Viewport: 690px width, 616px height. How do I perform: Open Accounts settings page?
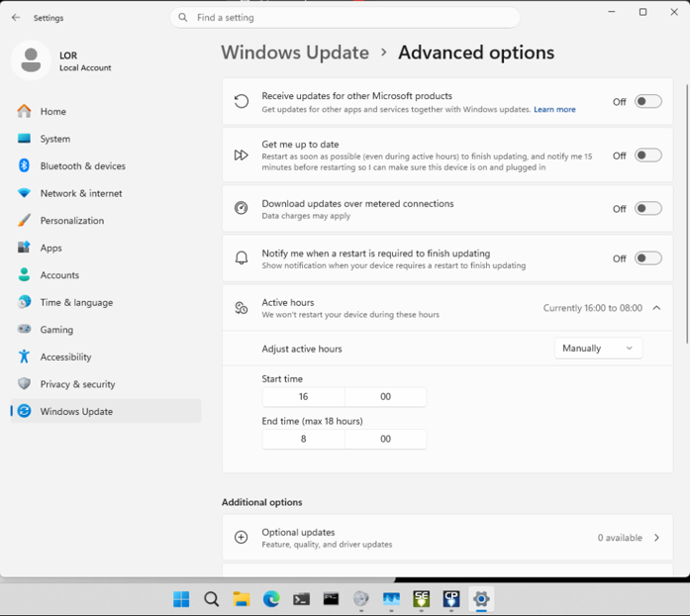click(x=106, y=275)
